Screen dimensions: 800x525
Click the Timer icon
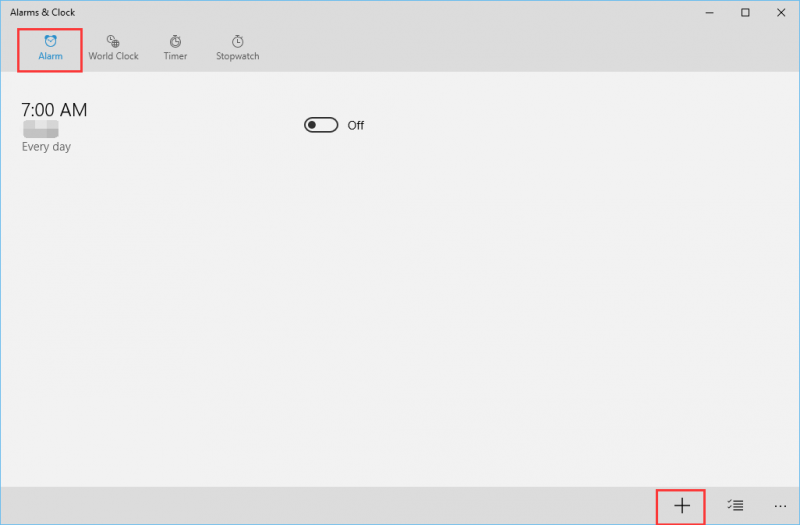175,41
